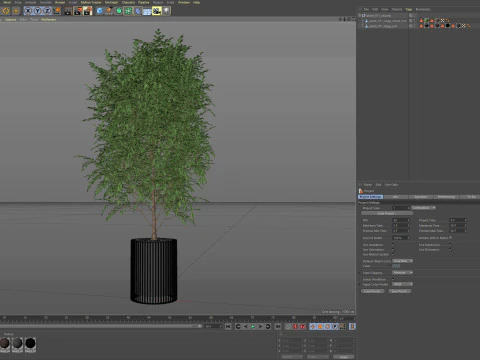Toggle the Scale keyframe icon in timeline
The height and width of the screenshot is (360, 480).
320,327
